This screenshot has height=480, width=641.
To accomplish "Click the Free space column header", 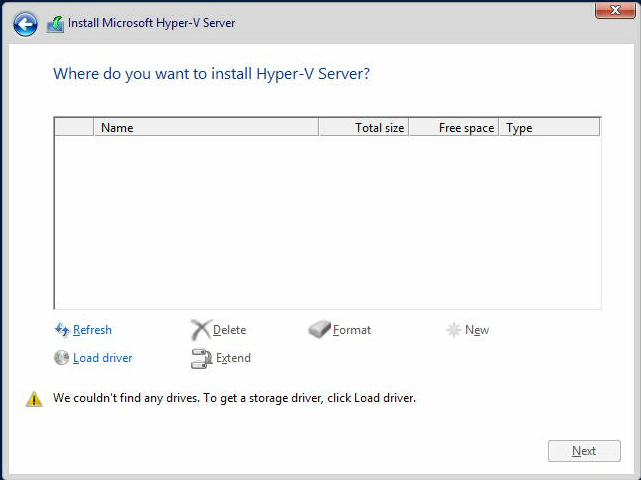I will tap(453, 128).
